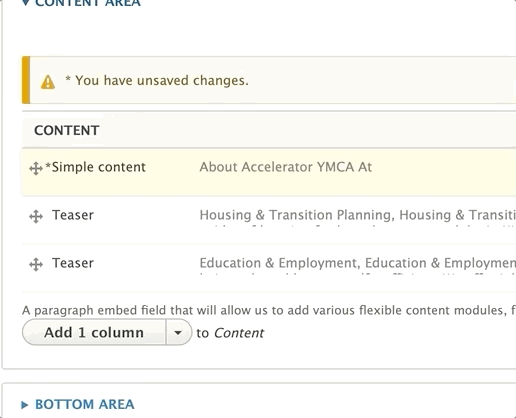Grab the move handle of the Housing Teaser row
This screenshot has width=516, height=418.
point(36,217)
